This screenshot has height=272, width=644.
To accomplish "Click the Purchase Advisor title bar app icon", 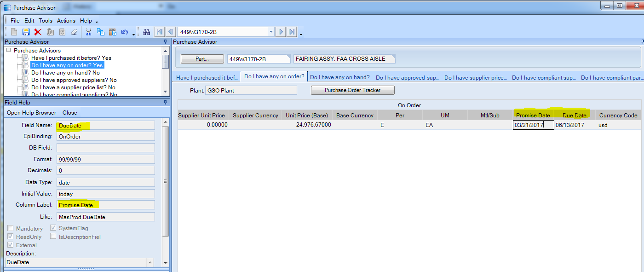I will pyautogui.click(x=7, y=7).
